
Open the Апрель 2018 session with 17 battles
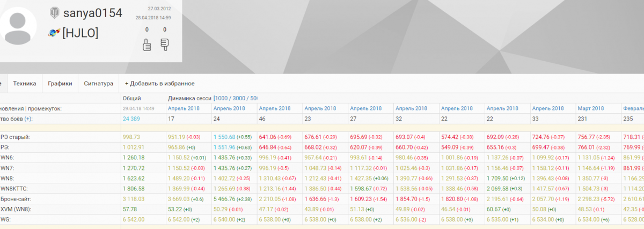click(184, 108)
